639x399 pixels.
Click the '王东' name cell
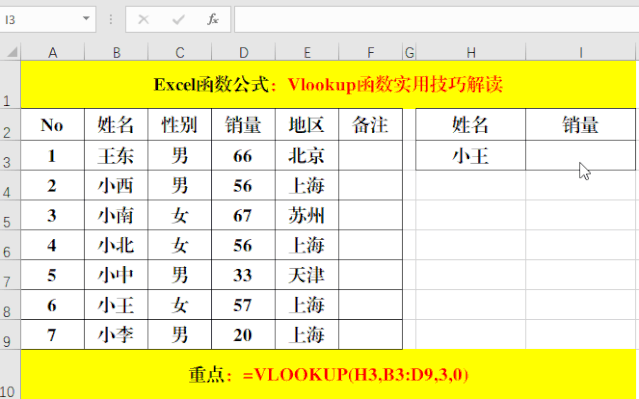point(116,155)
